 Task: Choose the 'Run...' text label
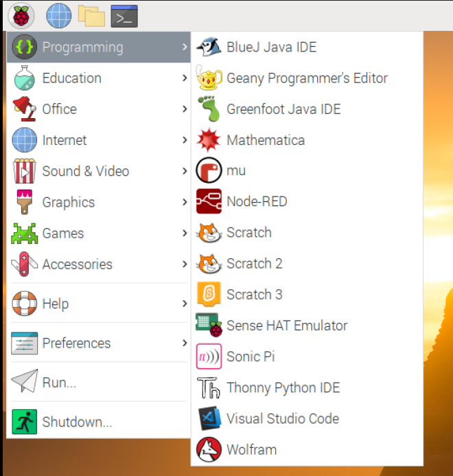(59, 383)
